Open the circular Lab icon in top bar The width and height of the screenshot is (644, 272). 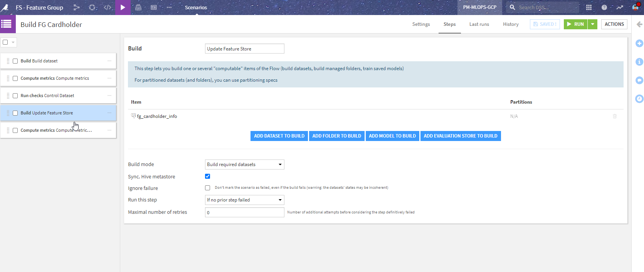pyautogui.click(x=92, y=7)
